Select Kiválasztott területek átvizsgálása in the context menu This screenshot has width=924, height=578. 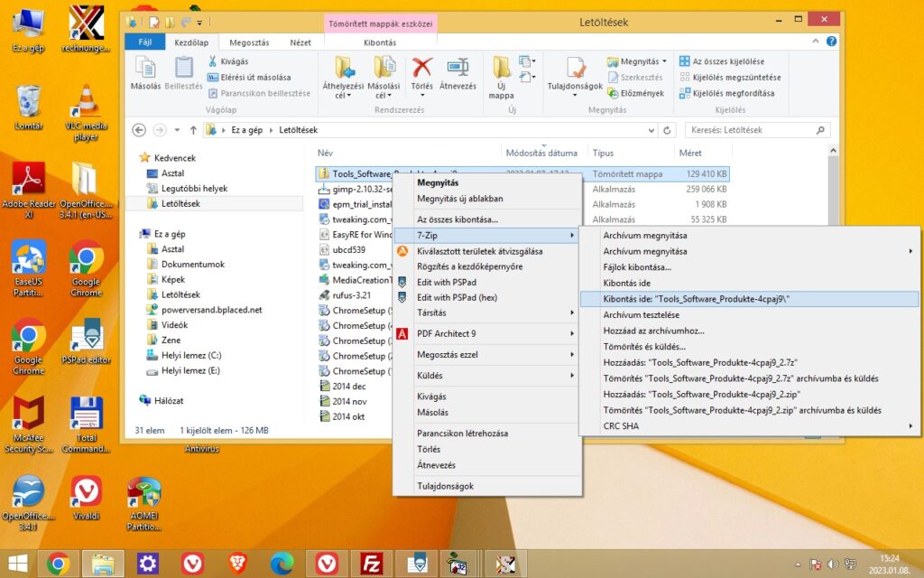[x=487, y=251]
